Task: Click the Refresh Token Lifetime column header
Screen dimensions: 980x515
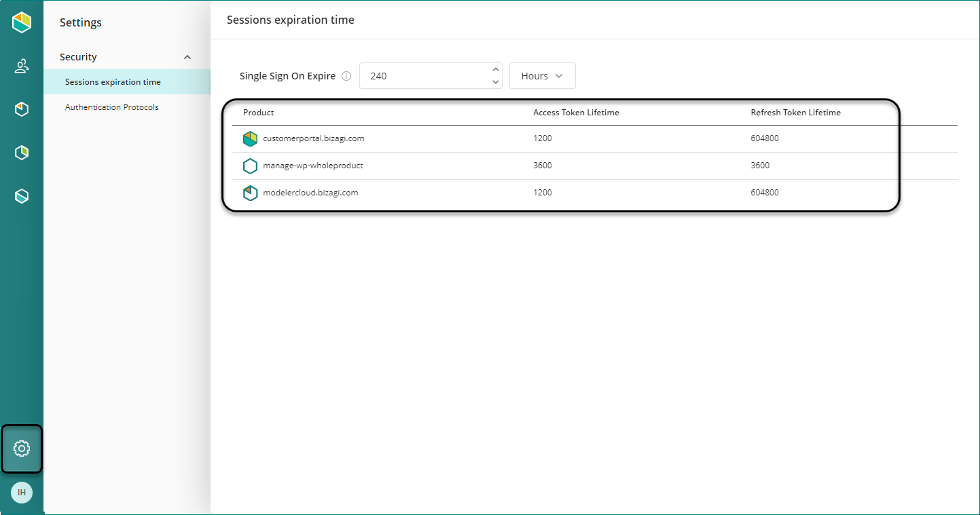Action: (x=796, y=113)
